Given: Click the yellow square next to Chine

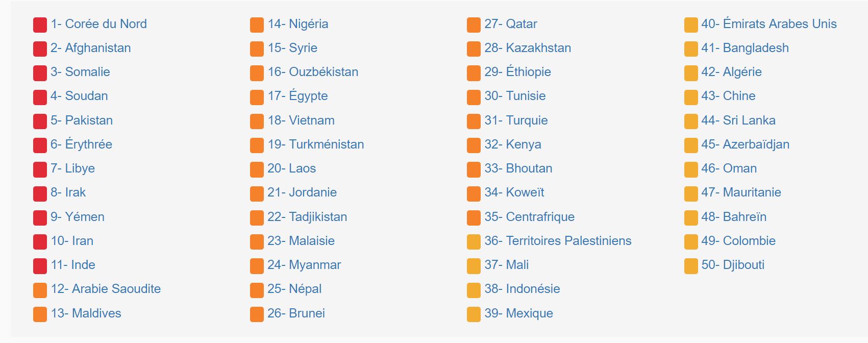Looking at the screenshot, I should (x=691, y=97).
